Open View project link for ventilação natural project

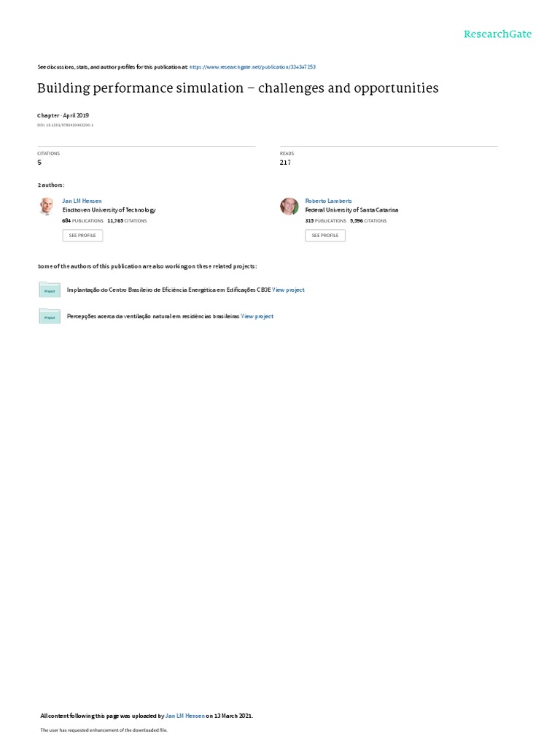click(257, 317)
